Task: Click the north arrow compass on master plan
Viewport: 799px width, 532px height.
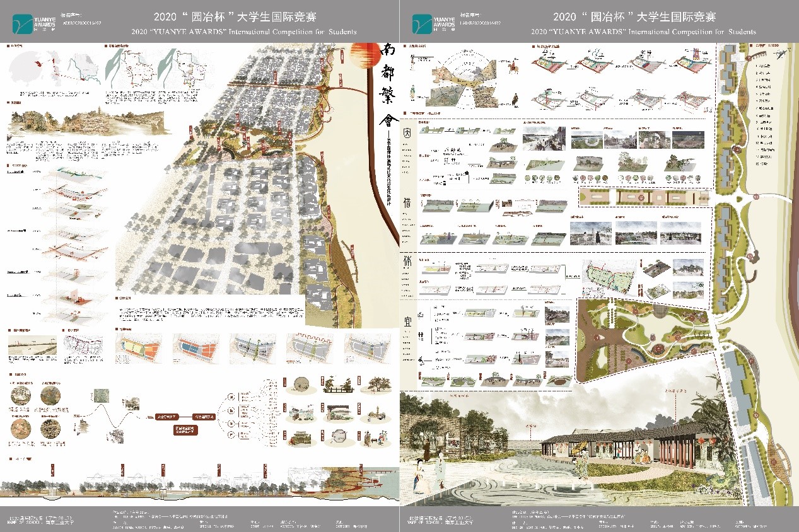Action: coord(781,55)
